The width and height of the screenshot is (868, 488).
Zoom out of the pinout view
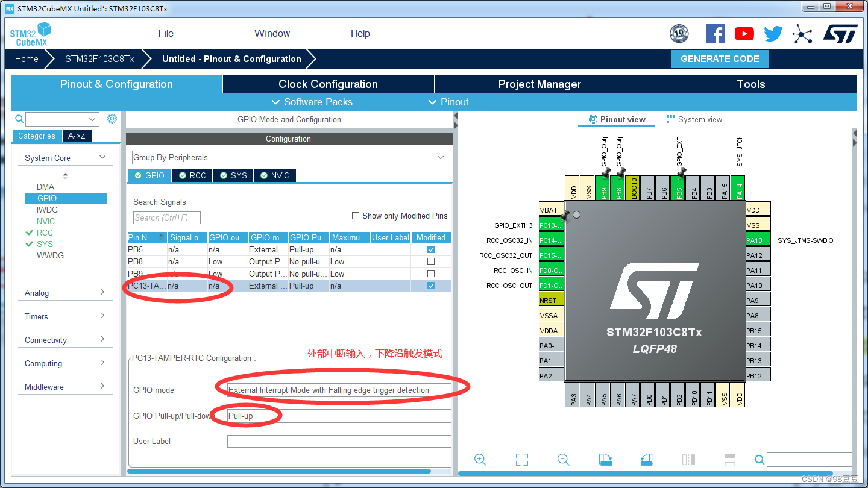coord(564,460)
